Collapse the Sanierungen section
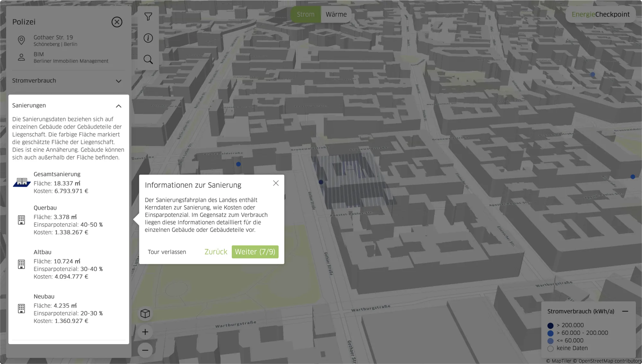Screen dimensions: 642x364 point(118,106)
